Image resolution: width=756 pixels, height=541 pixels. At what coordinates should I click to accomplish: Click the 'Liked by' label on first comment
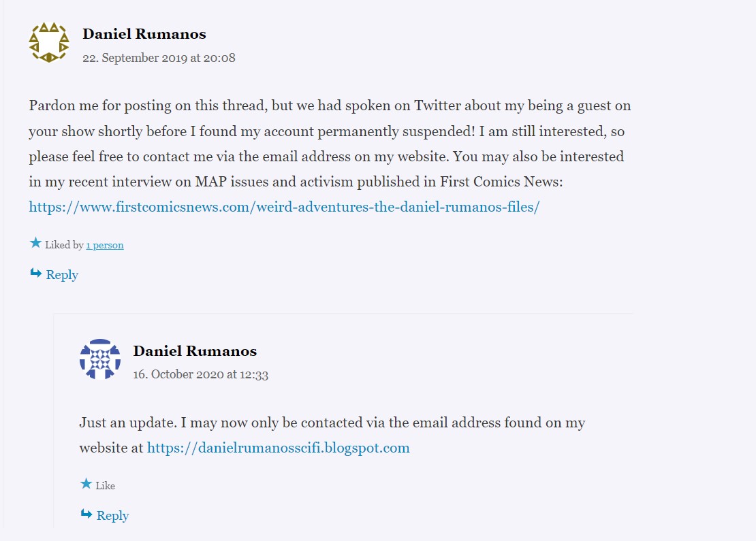point(64,245)
